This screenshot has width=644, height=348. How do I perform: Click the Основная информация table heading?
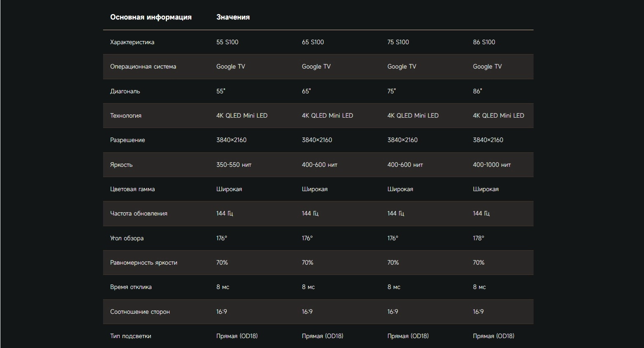click(x=150, y=17)
